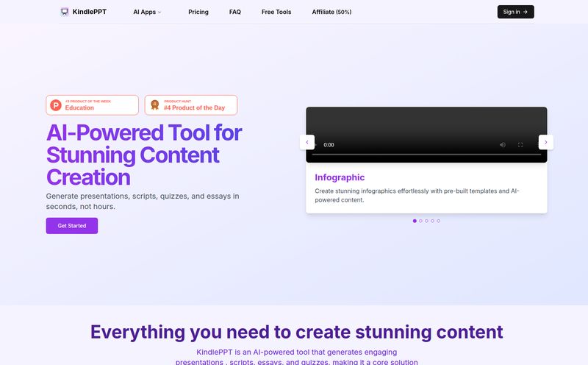Image resolution: width=588 pixels, height=365 pixels.
Task: Click the medal icon on Product Hunt badge
Action: pos(155,104)
